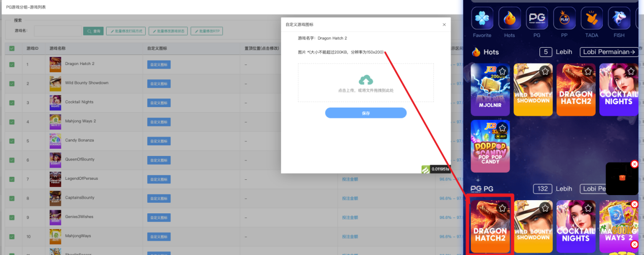Click the 保存 save button in the dialog
This screenshot has height=255, width=644.
[x=366, y=113]
